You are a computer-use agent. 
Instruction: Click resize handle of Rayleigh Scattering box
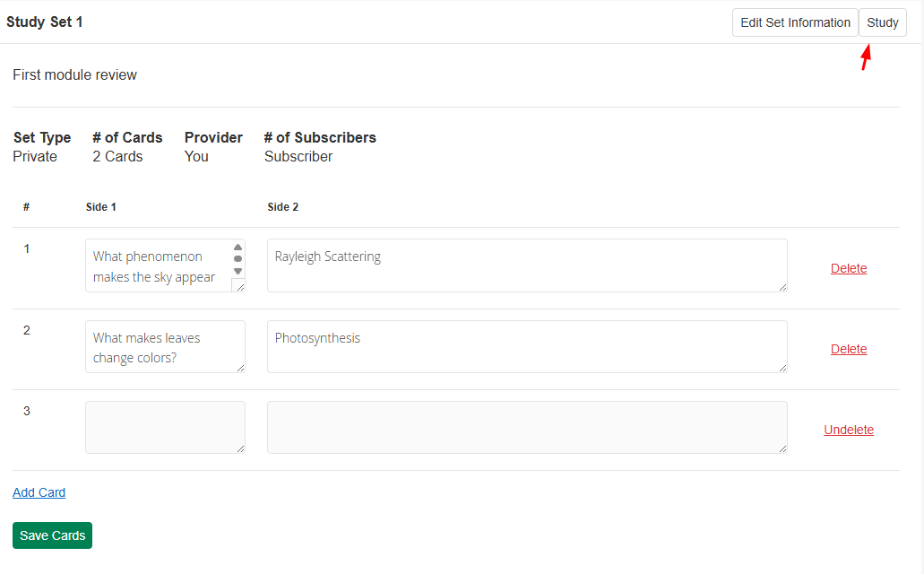coord(782,287)
